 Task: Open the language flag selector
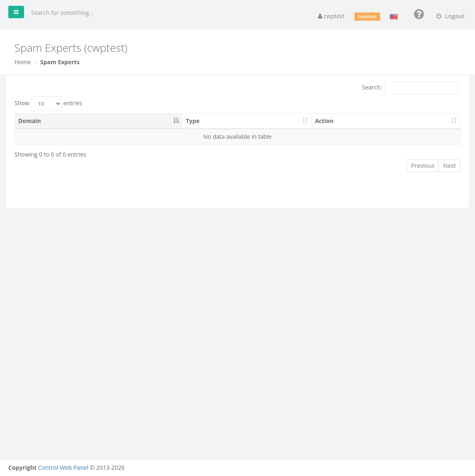[394, 17]
